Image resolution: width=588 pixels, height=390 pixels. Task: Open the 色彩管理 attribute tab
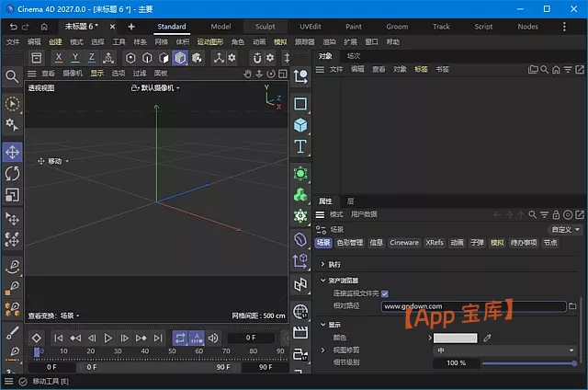pos(350,243)
